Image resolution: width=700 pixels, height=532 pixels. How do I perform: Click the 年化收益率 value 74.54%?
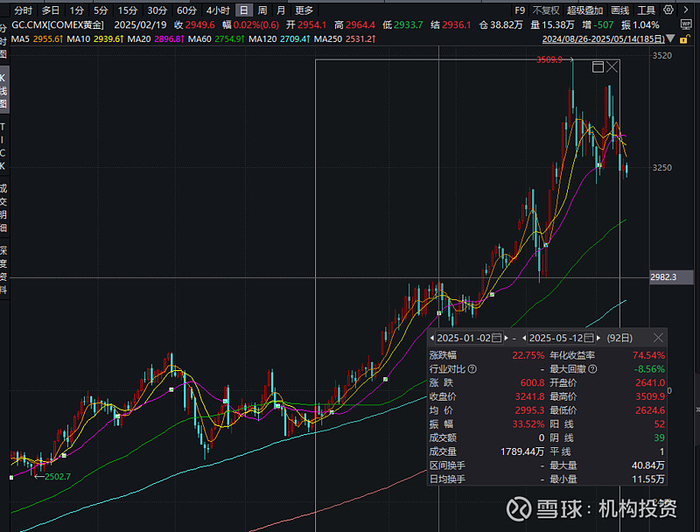[649, 356]
